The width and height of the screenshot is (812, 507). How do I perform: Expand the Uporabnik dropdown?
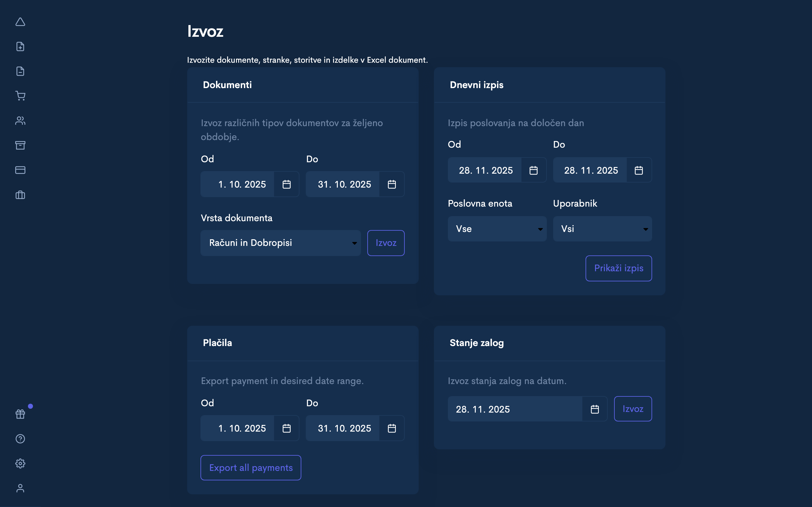[602, 229]
